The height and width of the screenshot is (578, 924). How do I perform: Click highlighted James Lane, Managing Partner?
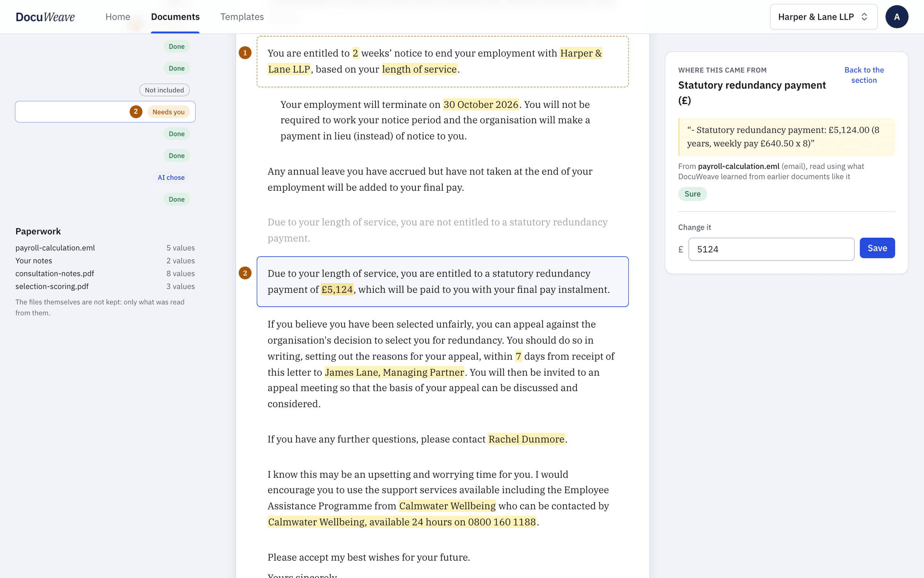[x=394, y=372]
